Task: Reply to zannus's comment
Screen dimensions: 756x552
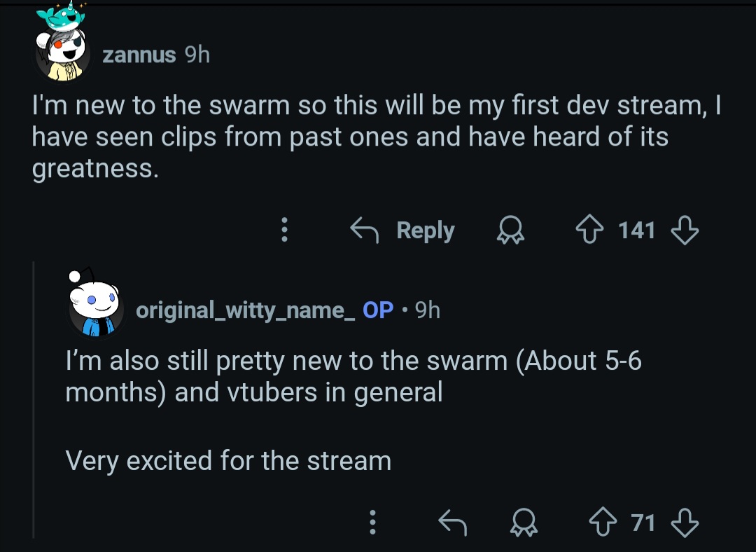Action: (402, 230)
